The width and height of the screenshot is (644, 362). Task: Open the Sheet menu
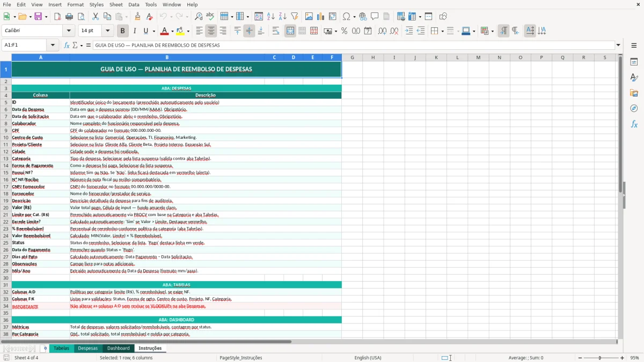coord(116,4)
